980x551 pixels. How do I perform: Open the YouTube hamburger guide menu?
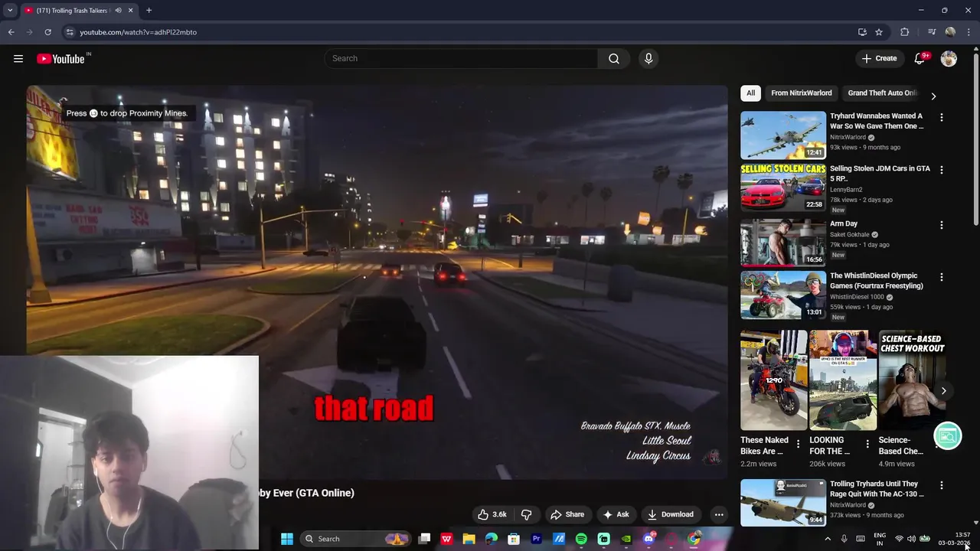[18, 59]
